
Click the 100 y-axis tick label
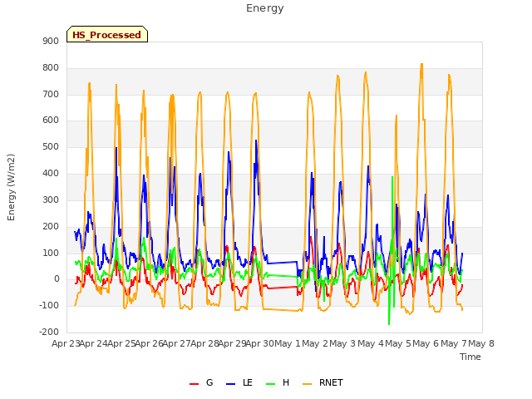(51, 253)
